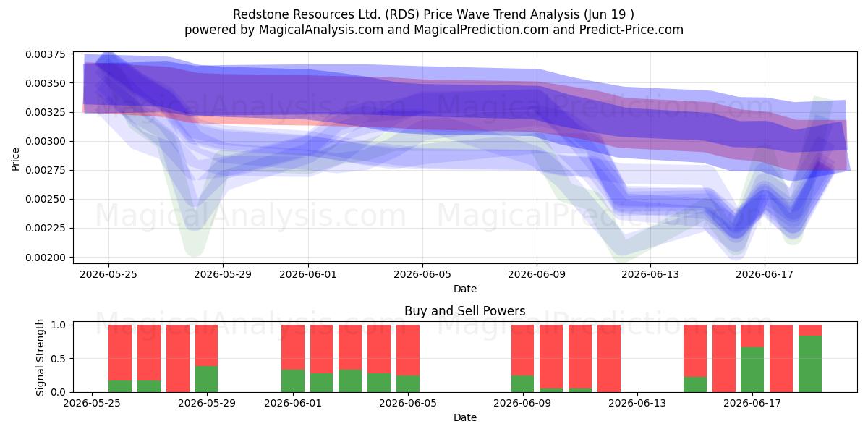Click the green segment of the last Jun 19 bar
868x434 pixels.
810,364
